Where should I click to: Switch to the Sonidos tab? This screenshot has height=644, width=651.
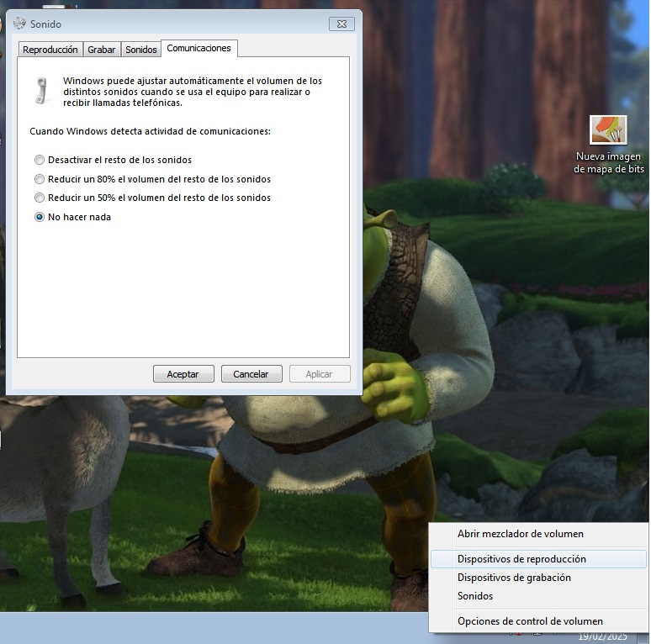[x=141, y=50]
